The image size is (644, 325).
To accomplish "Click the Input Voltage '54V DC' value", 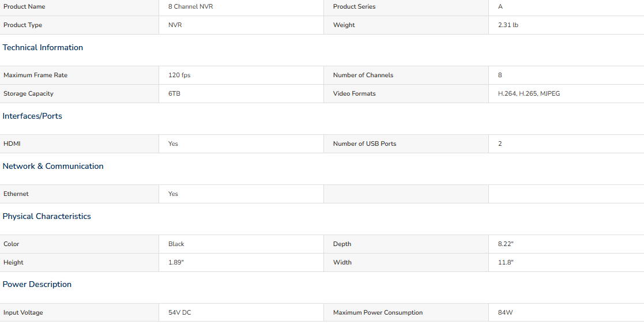I will click(179, 312).
